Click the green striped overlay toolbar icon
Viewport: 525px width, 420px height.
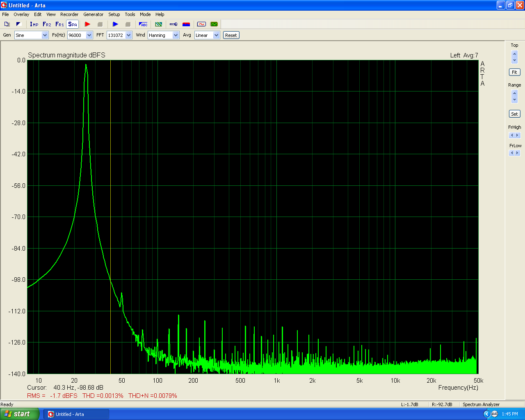pyautogui.click(x=158, y=24)
